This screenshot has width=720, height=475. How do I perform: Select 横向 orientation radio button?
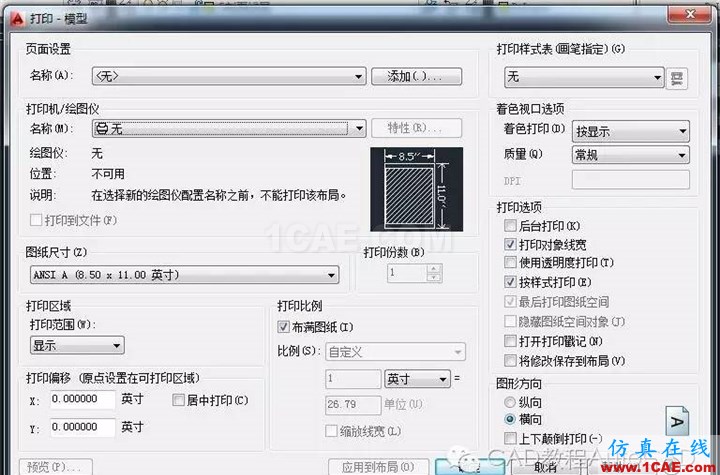click(510, 419)
